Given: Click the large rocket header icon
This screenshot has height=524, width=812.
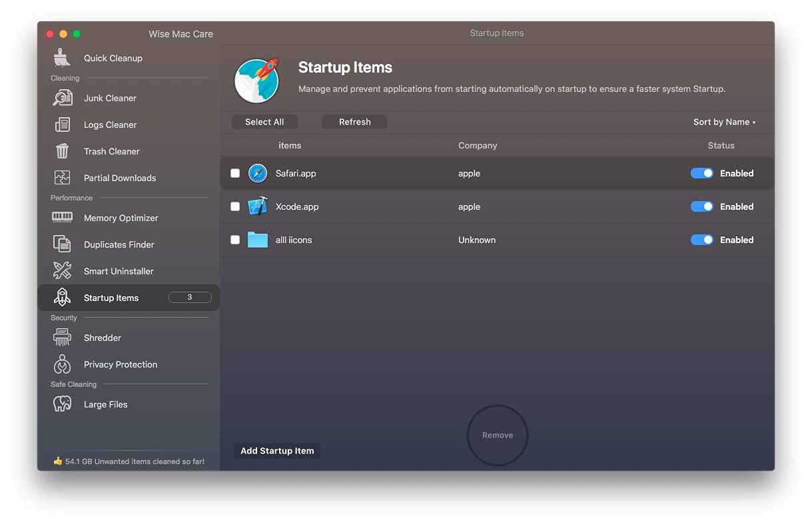Looking at the screenshot, I should [256, 81].
